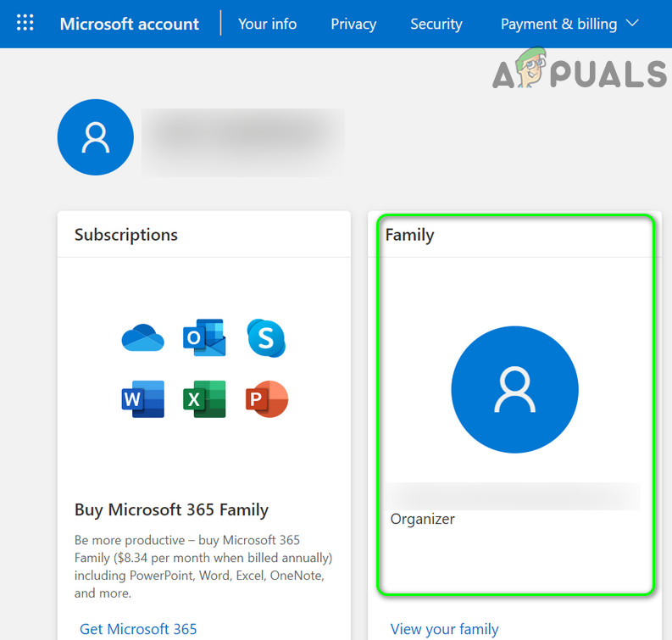
Task: Open the app launcher grid icon
Action: (x=25, y=23)
